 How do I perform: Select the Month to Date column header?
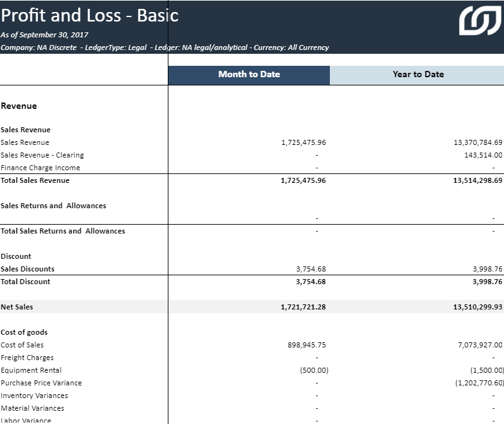[x=249, y=74]
